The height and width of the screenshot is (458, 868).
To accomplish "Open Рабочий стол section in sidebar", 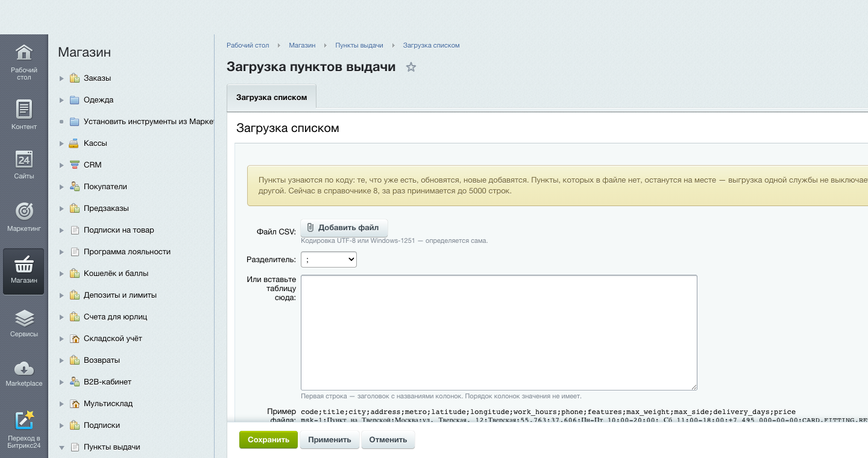I will [24, 61].
